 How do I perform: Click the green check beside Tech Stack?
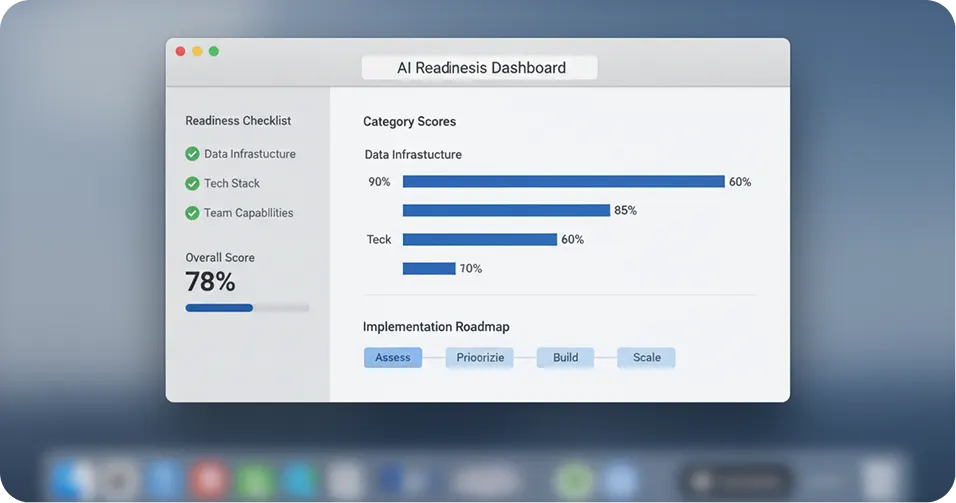(x=192, y=184)
